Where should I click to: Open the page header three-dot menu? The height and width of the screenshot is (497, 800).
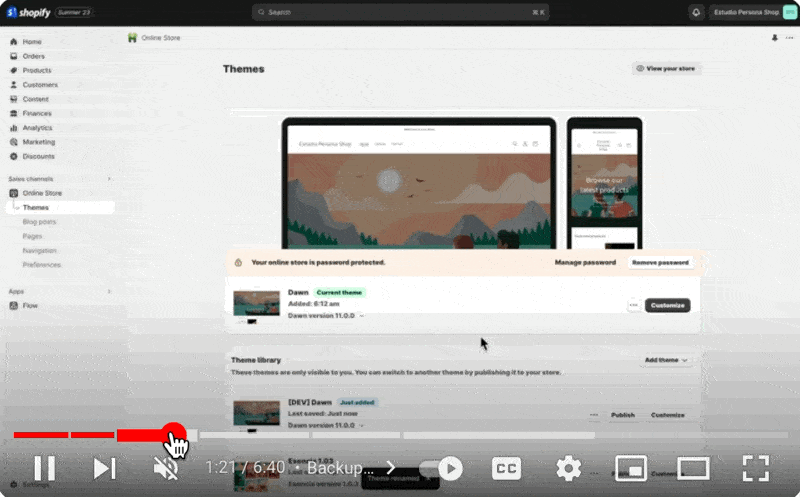789,38
